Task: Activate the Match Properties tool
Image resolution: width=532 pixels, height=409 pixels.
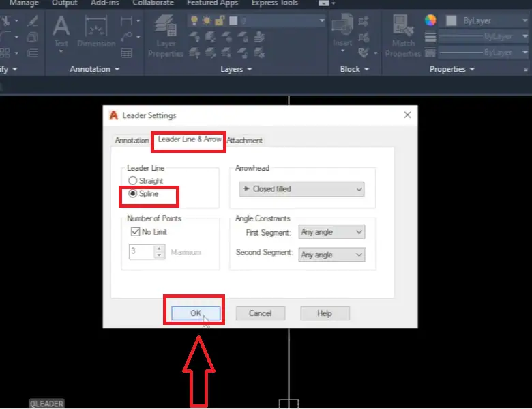Action: coord(403,36)
